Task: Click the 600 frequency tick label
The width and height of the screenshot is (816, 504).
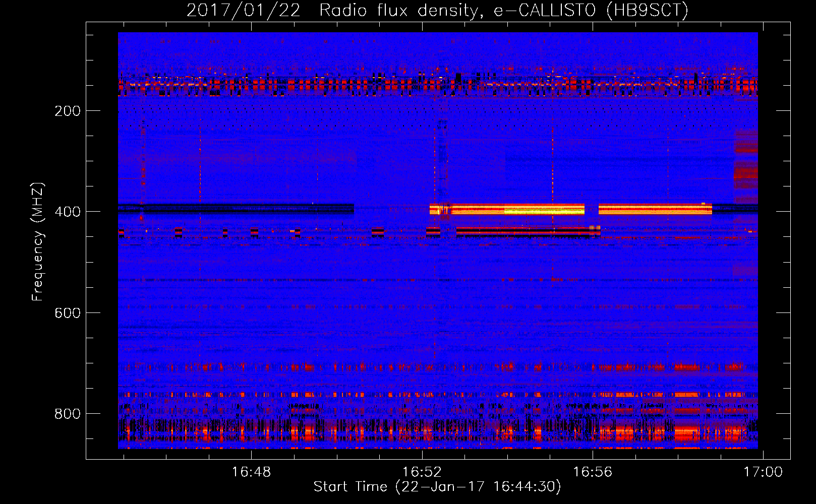Action: (x=68, y=313)
